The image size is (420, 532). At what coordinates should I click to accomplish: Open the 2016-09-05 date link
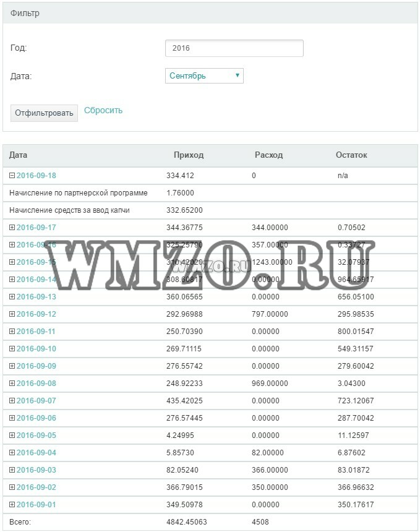pyautogui.click(x=36, y=435)
